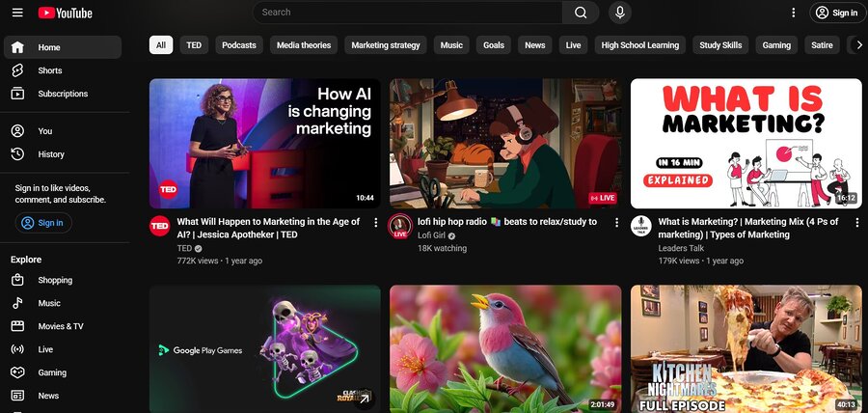Screen dimensions: 868x413
Task: Open Shorts from the sidebar
Action: point(49,70)
